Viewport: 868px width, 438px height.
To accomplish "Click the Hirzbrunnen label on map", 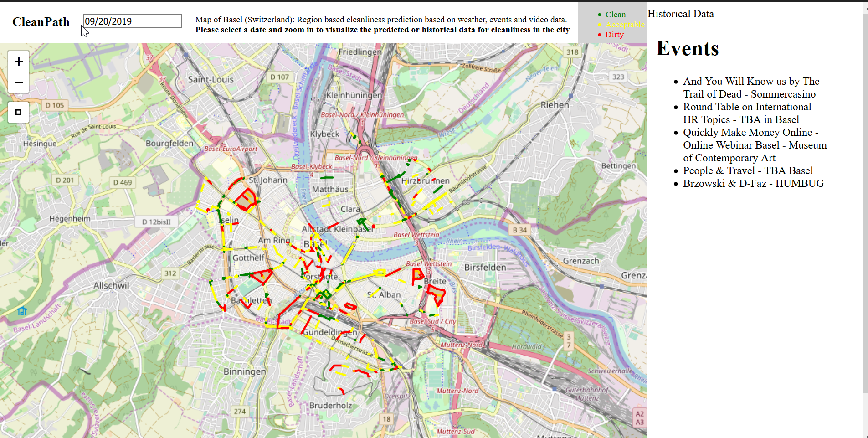I will 426,181.
